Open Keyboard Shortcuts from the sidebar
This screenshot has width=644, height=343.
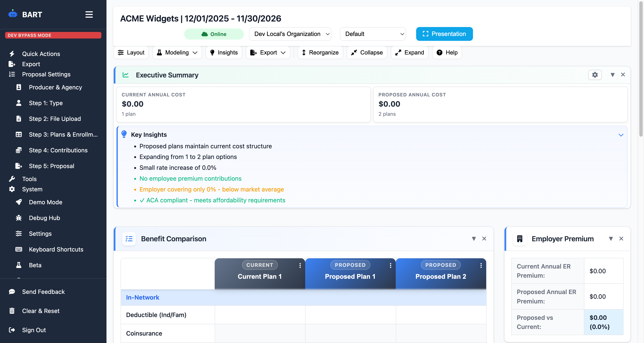click(56, 249)
